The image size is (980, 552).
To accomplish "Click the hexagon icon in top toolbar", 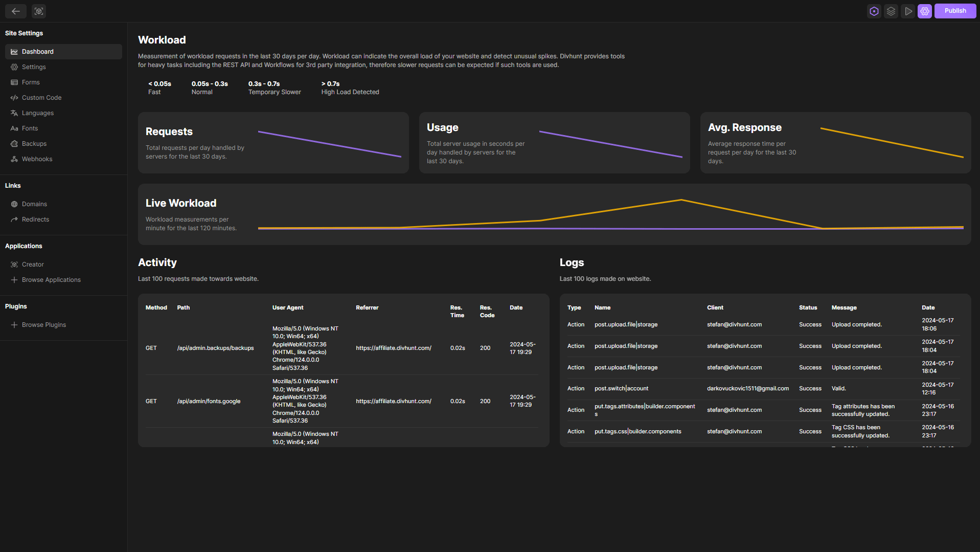I will click(874, 11).
